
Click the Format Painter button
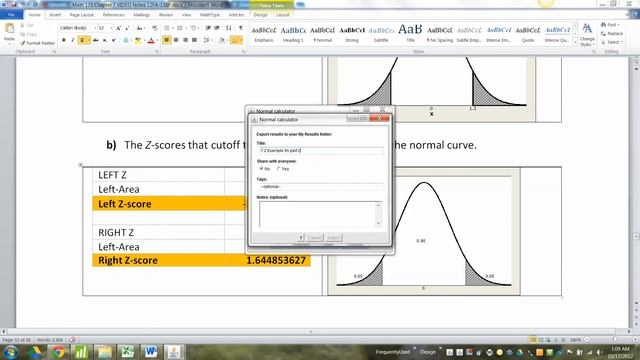(x=38, y=43)
